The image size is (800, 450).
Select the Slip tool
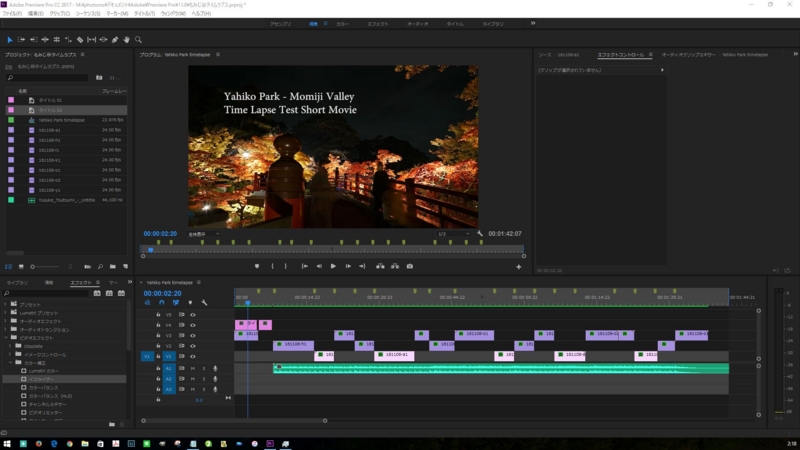click(91, 40)
